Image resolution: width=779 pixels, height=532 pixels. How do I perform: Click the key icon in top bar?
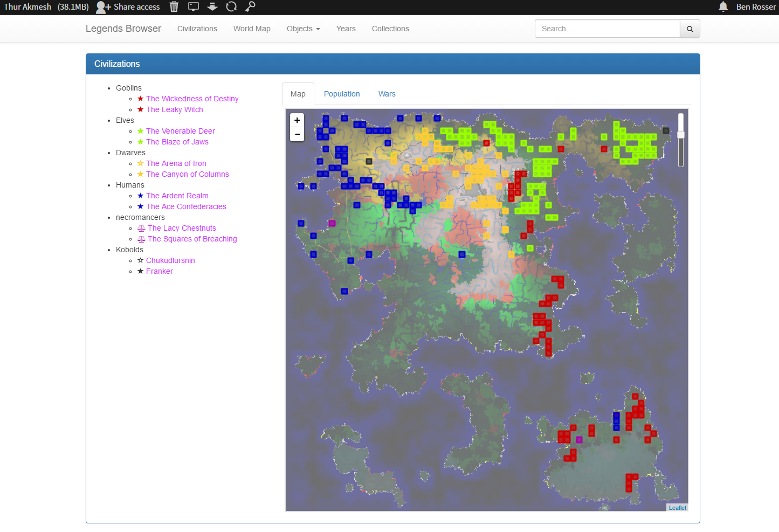coord(250,6)
